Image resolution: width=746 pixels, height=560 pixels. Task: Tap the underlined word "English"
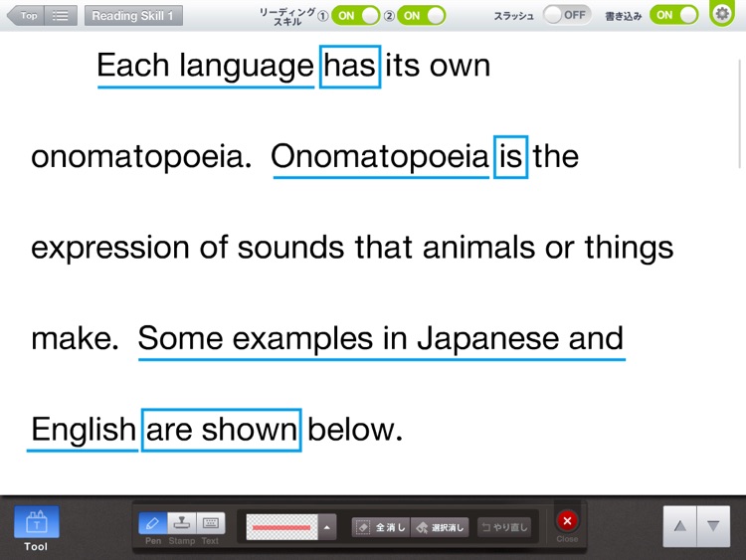84,432
